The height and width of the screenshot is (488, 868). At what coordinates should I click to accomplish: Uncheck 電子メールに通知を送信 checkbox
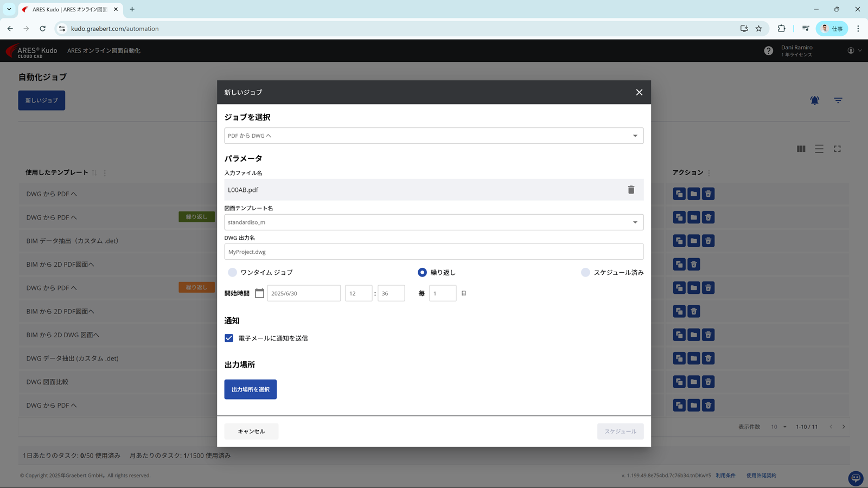tap(229, 338)
